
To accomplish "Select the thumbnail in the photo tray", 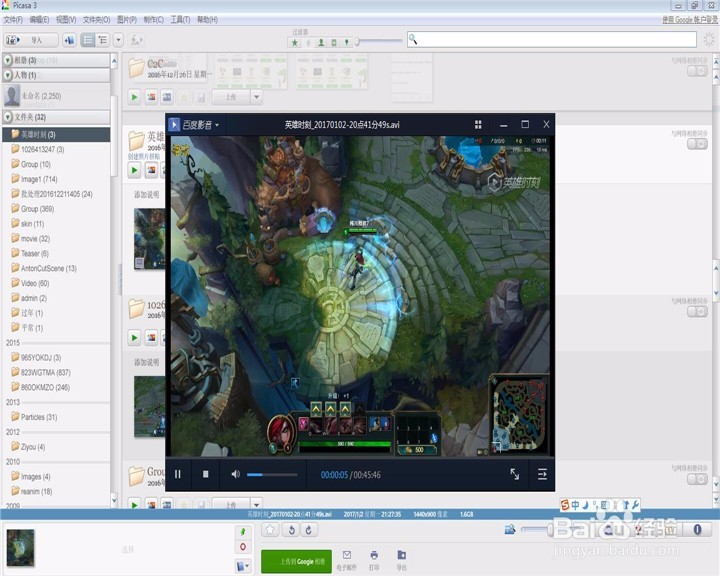I will coord(21,548).
